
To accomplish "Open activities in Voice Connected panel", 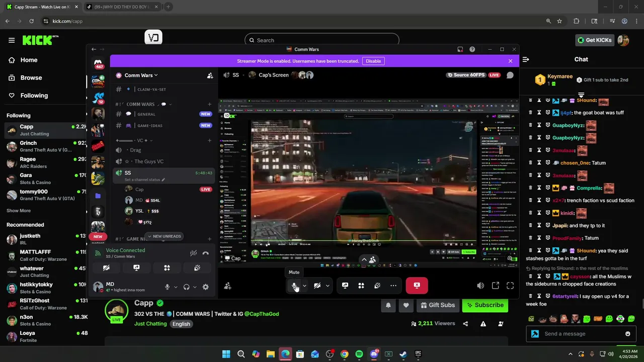I will [x=167, y=268].
